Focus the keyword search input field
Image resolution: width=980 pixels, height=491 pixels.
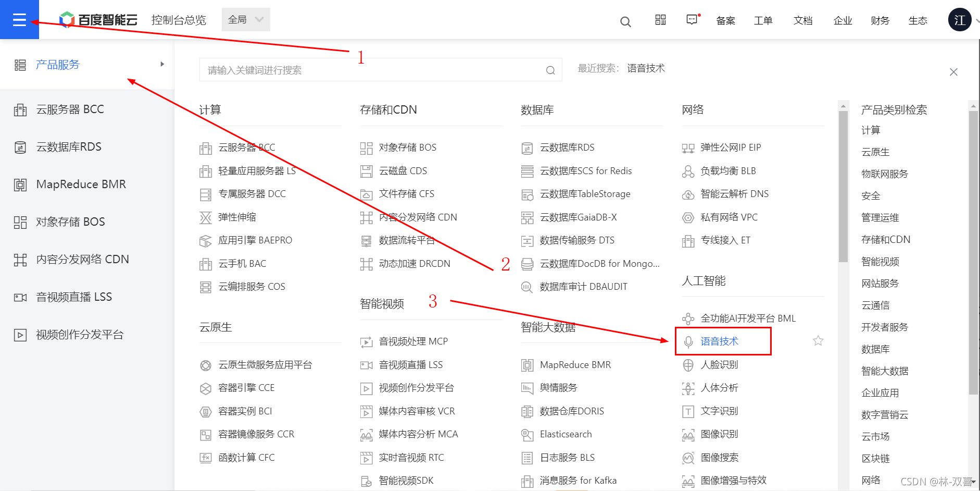(381, 70)
